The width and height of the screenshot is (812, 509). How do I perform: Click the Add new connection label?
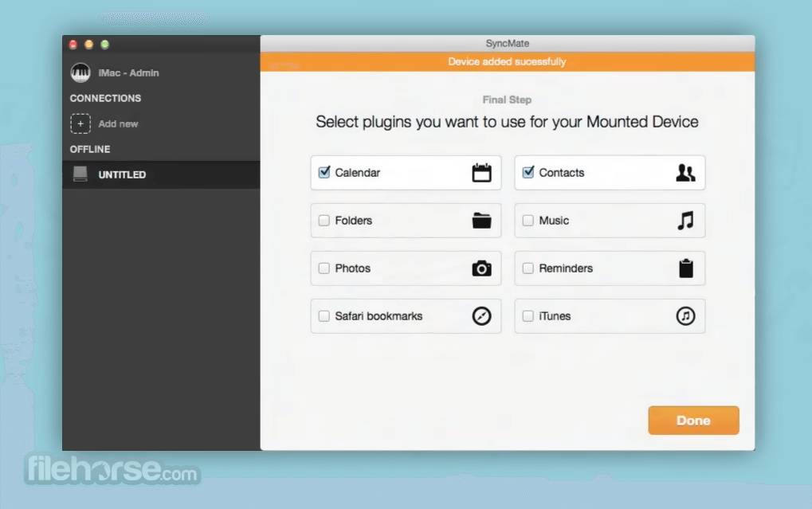click(118, 123)
